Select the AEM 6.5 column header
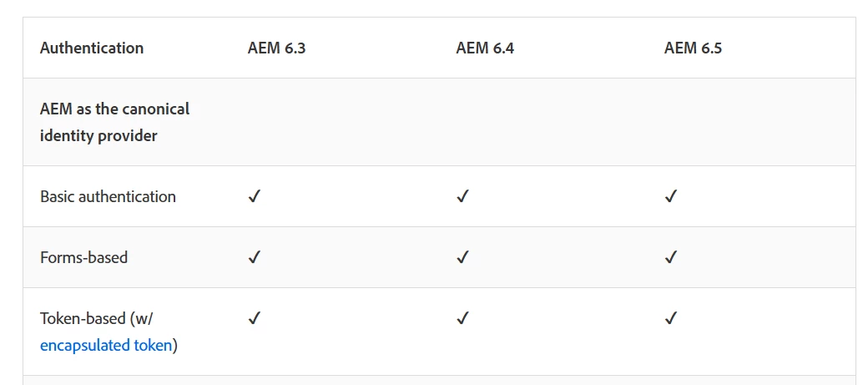The width and height of the screenshot is (868, 385). [x=693, y=48]
